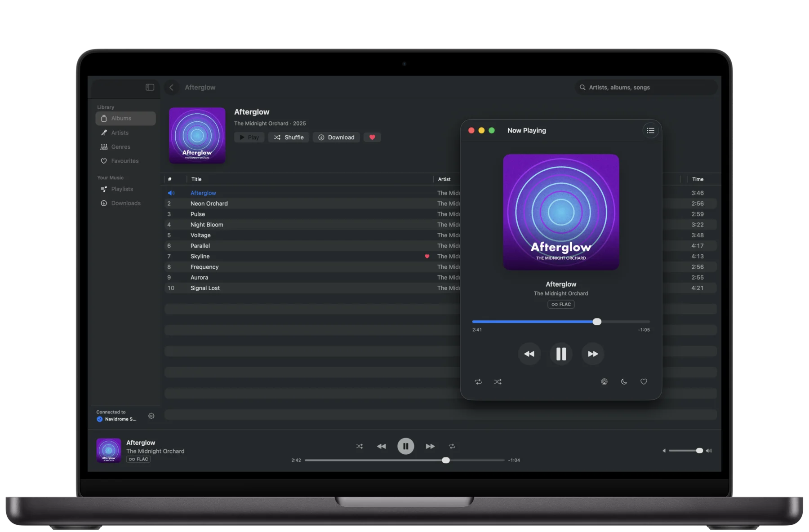Select the Skyline track

440,256
